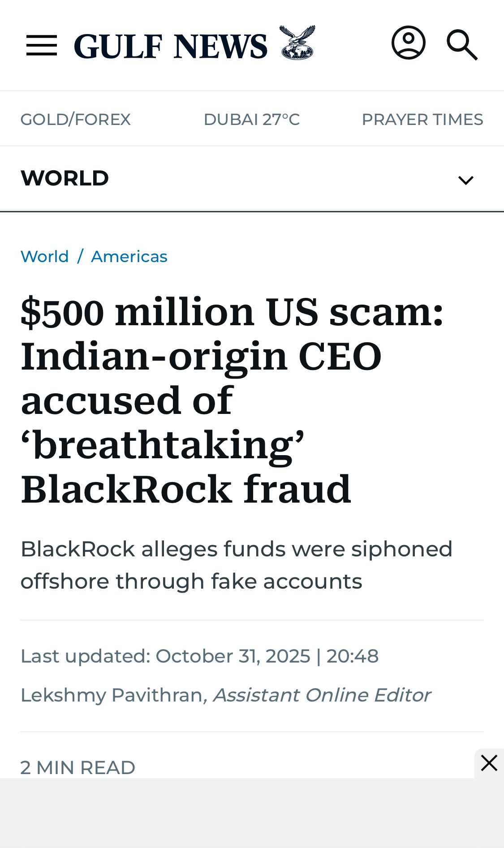The height and width of the screenshot is (848, 504).
Task: Go to the Americas breadcrumb link
Action: coord(129,257)
